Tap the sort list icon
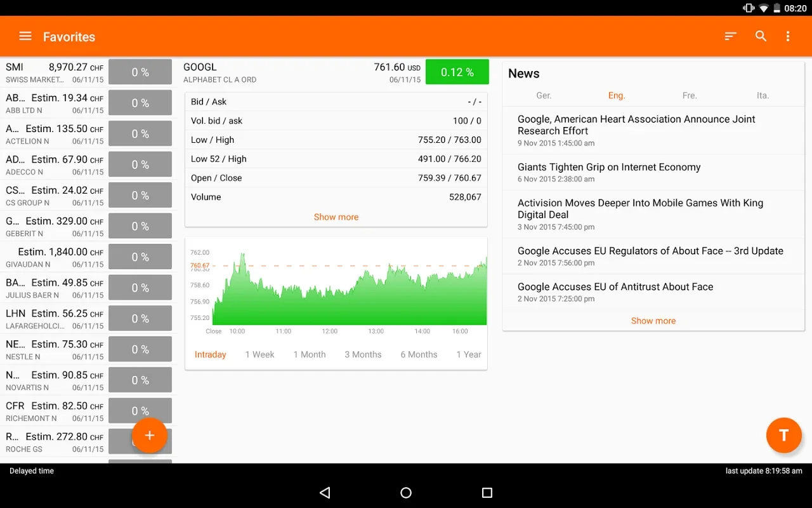The image size is (812, 508). [x=731, y=36]
